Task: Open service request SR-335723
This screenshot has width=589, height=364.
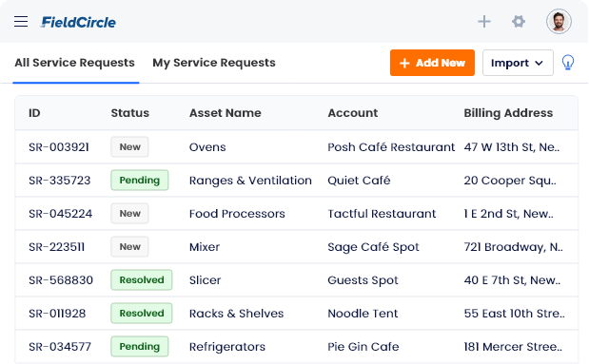Action: point(59,181)
